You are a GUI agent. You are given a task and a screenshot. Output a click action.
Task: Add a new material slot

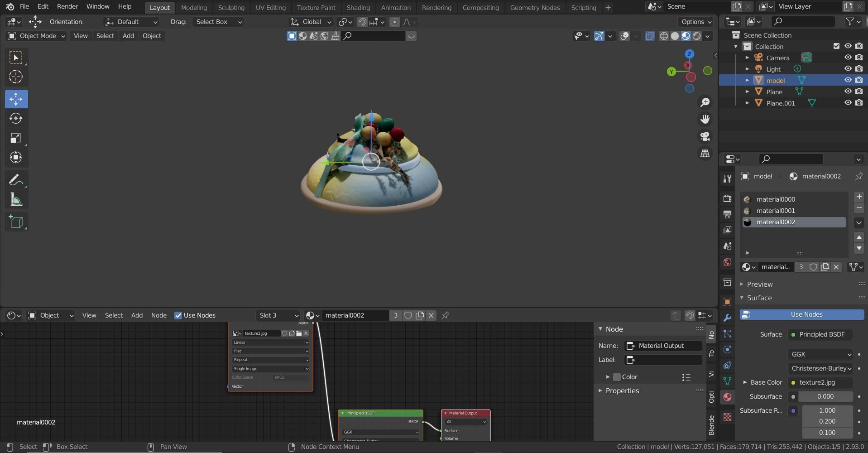click(x=859, y=197)
